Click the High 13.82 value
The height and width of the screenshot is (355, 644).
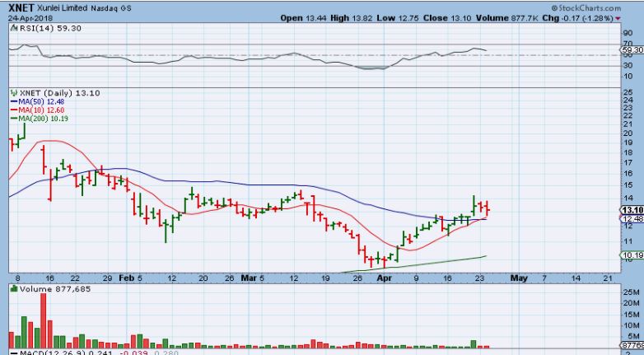350,18
